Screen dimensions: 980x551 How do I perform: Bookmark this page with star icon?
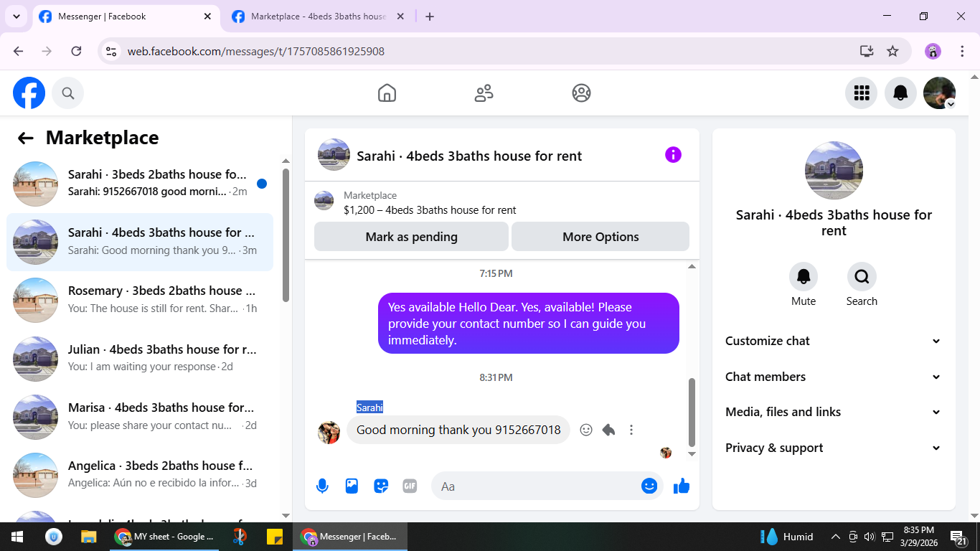[892, 51]
